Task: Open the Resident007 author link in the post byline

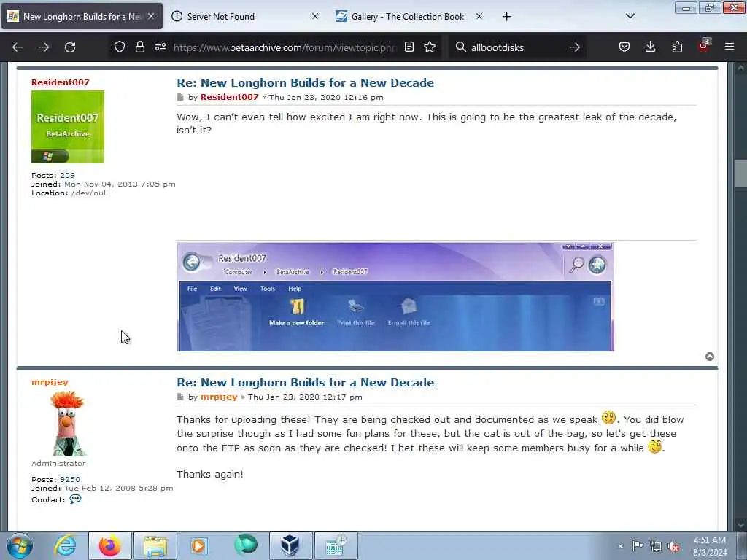Action: pyautogui.click(x=229, y=97)
